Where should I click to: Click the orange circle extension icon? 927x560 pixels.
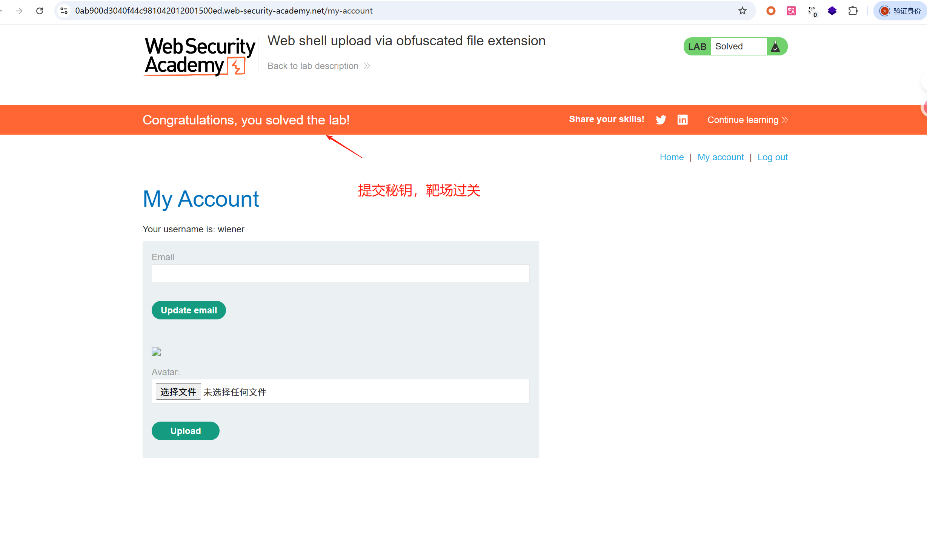(x=771, y=11)
